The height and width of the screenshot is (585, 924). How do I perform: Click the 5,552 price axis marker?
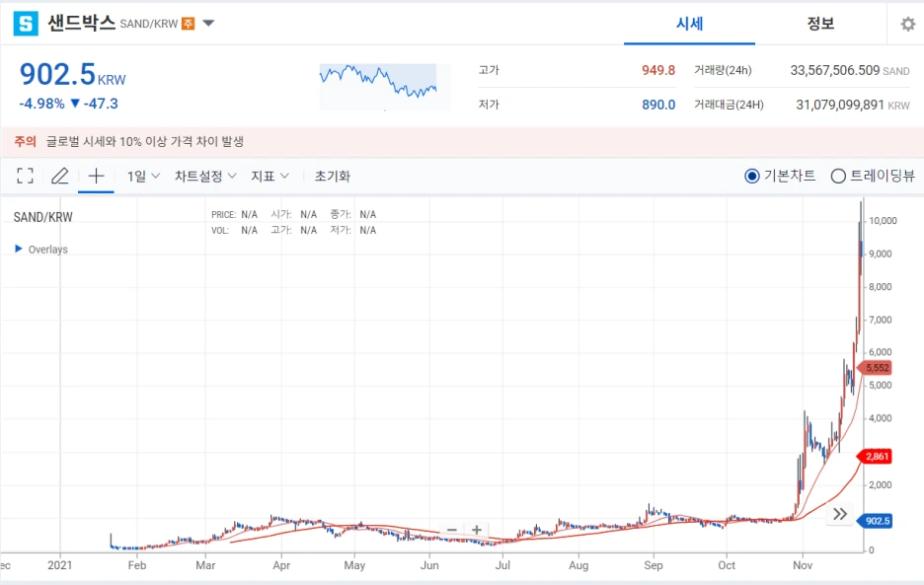(x=875, y=368)
